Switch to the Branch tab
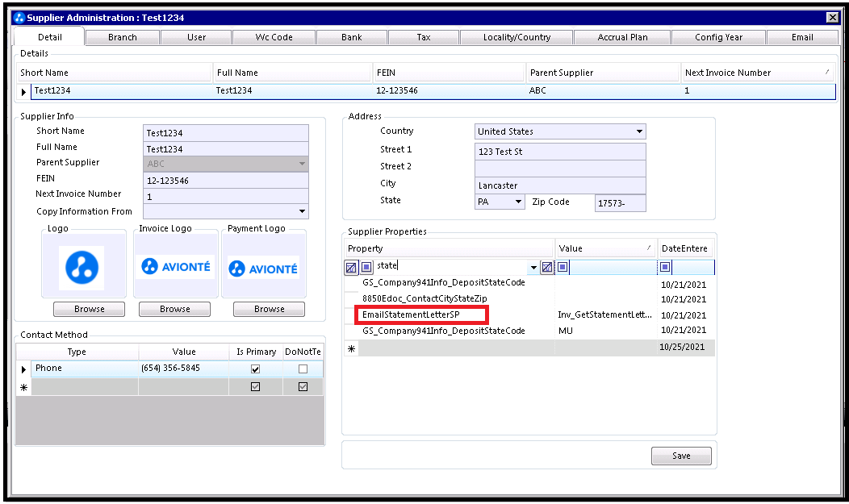The image size is (849, 504). [123, 37]
